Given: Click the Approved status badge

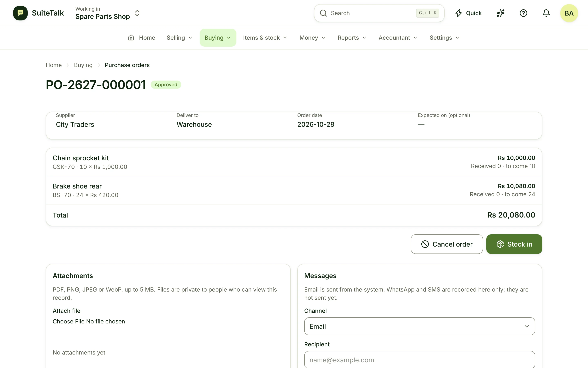Looking at the screenshot, I should tap(166, 85).
